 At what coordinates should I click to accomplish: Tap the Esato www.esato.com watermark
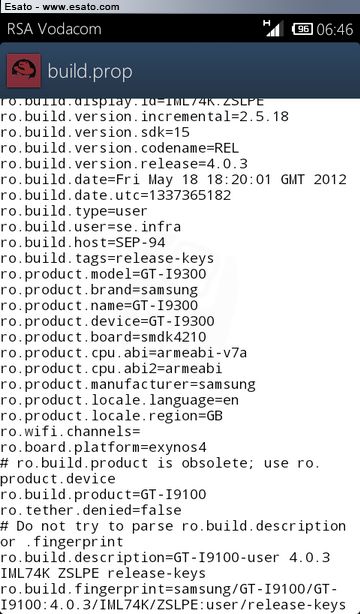[62, 6]
